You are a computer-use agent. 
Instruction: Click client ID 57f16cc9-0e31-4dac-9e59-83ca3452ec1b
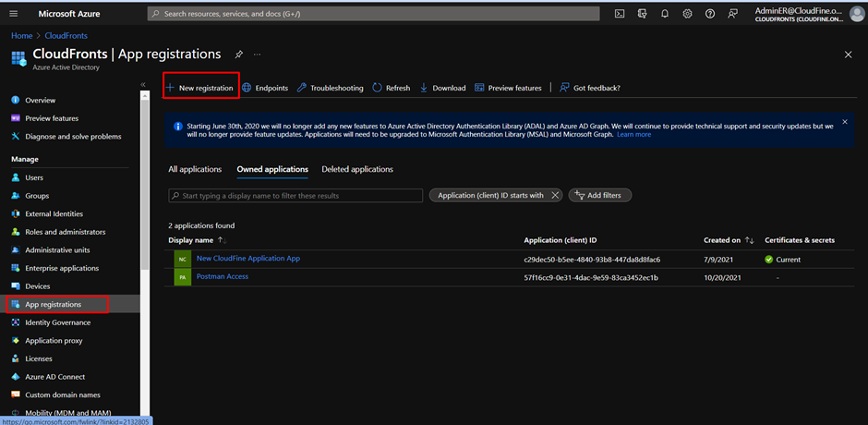click(591, 277)
